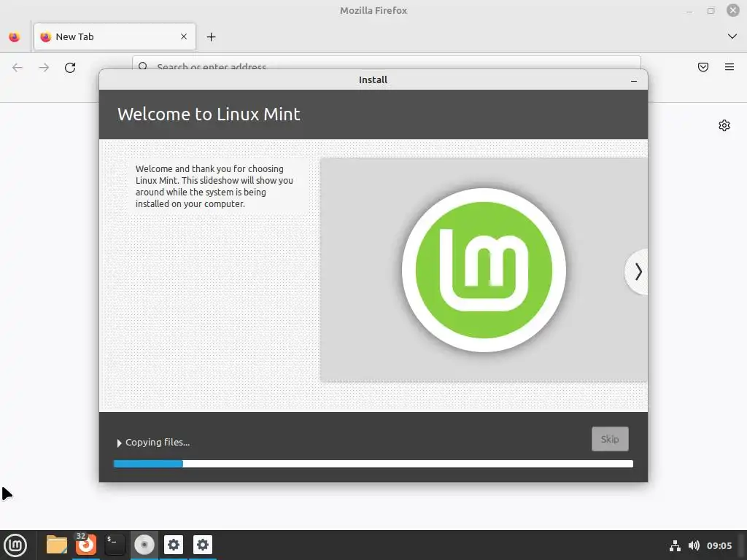Advance slideshow with the right chevron arrow
The height and width of the screenshot is (560, 747).
638,272
